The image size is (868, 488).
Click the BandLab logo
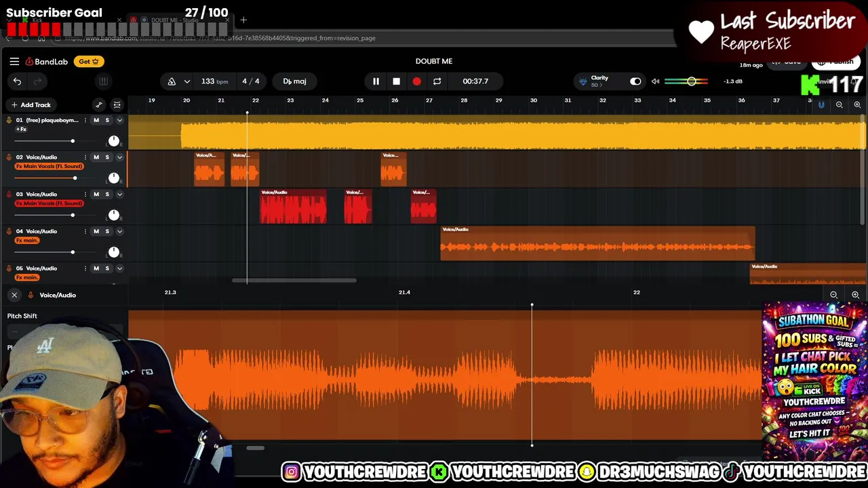(x=47, y=62)
